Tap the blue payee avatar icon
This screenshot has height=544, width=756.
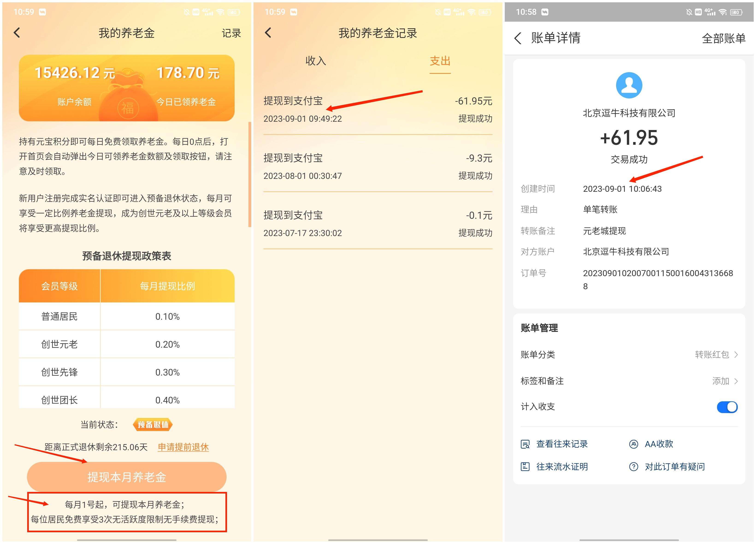[629, 85]
